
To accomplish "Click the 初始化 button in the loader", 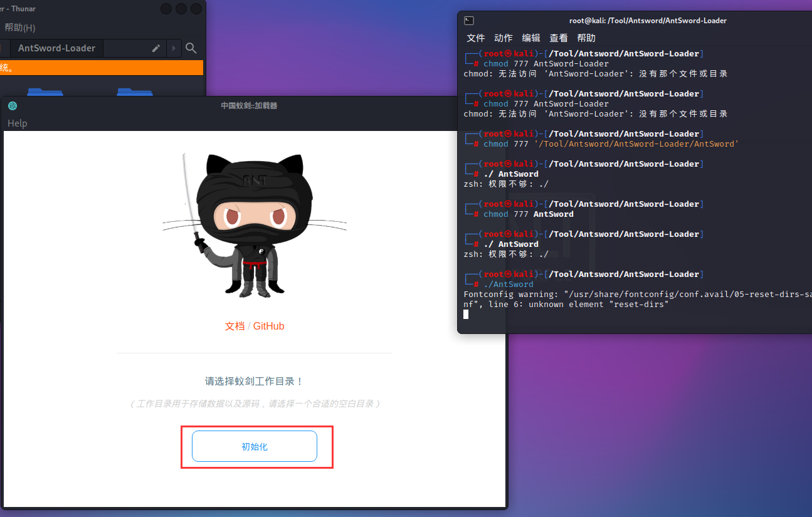I will pyautogui.click(x=255, y=446).
